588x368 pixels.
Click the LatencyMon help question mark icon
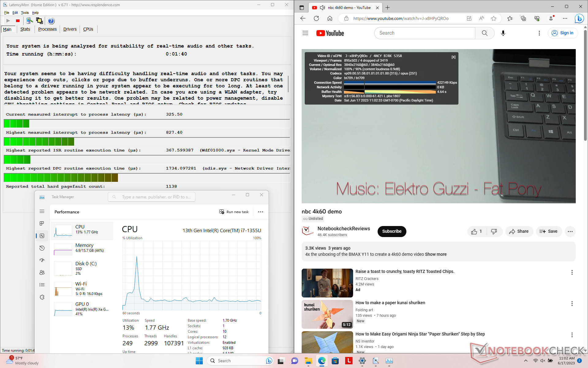pos(51,21)
